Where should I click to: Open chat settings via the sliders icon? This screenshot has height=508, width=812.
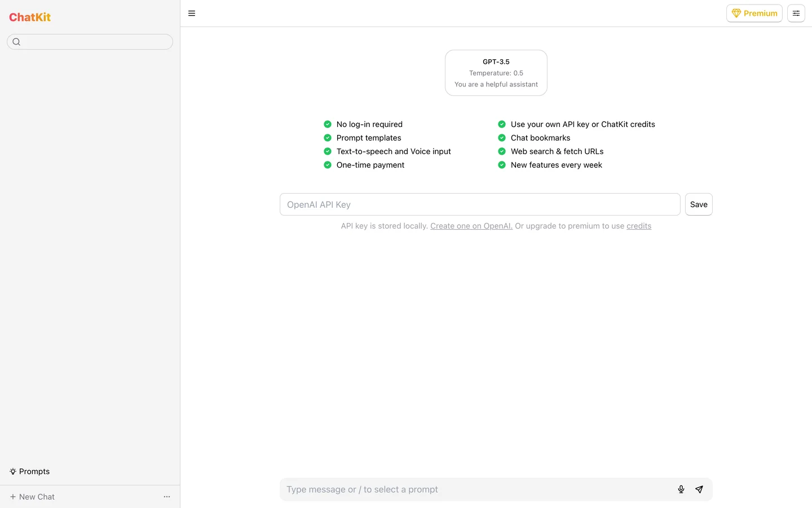pos(796,14)
